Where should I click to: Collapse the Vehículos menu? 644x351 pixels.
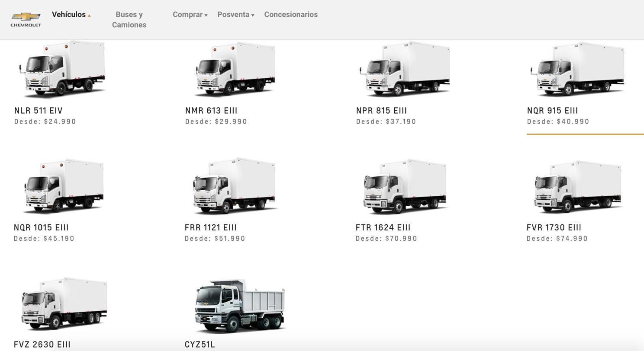[x=71, y=15]
